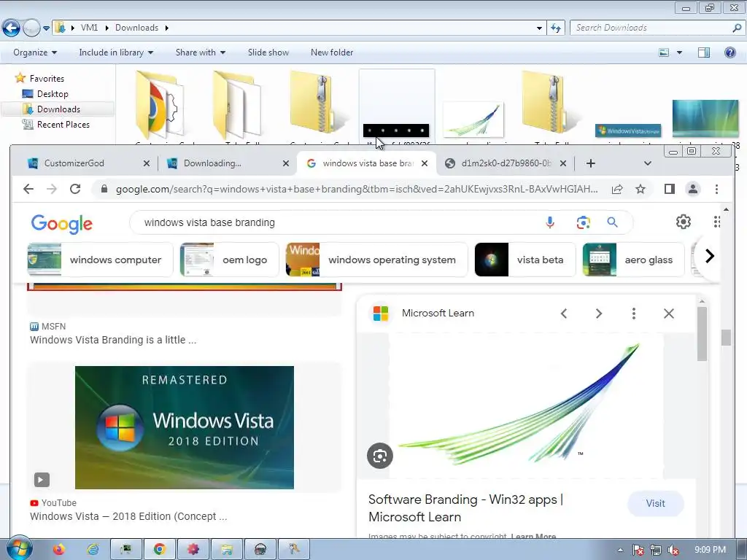Open MSFN Windows Vista Branding result
This screenshot has height=560, width=747.
(x=113, y=340)
